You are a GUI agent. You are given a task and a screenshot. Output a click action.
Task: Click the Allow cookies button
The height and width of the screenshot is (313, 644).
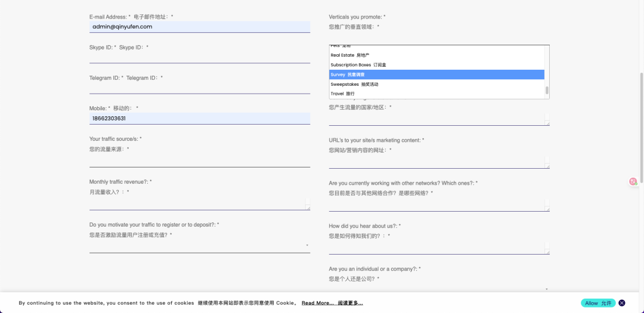pyautogui.click(x=597, y=303)
